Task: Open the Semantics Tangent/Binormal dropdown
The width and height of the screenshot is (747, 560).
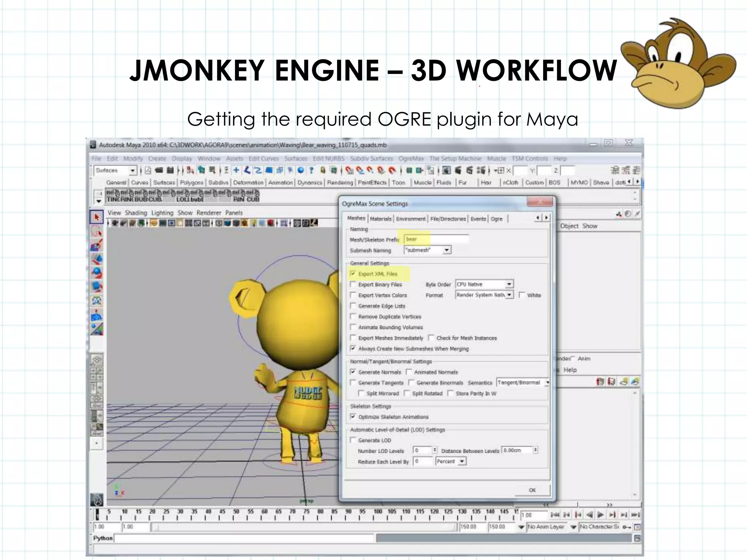Action: click(523, 382)
